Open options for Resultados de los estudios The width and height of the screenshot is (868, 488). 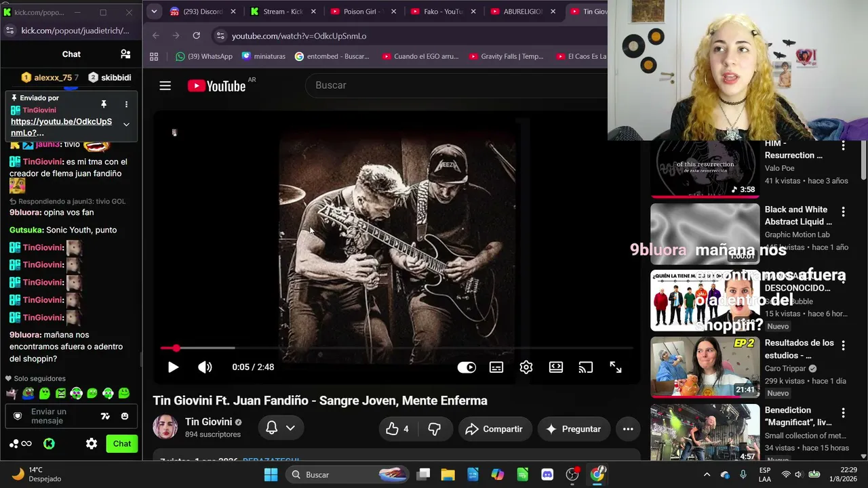843,346
